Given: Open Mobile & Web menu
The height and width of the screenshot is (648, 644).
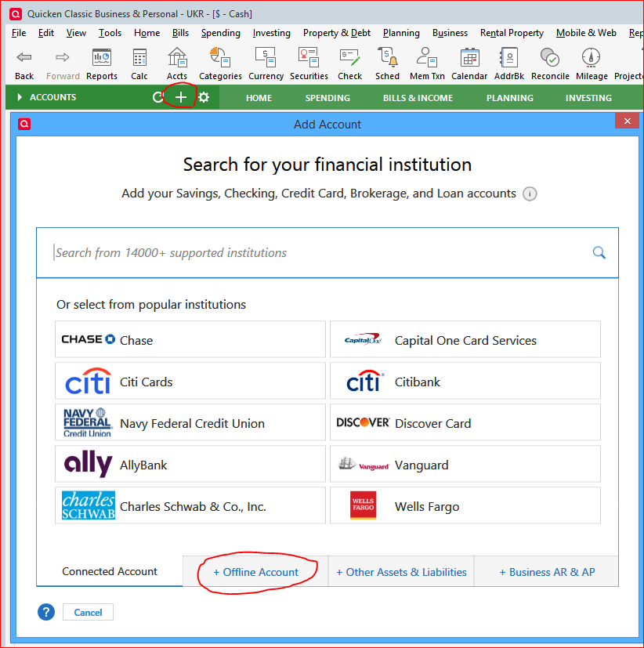Looking at the screenshot, I should [586, 33].
